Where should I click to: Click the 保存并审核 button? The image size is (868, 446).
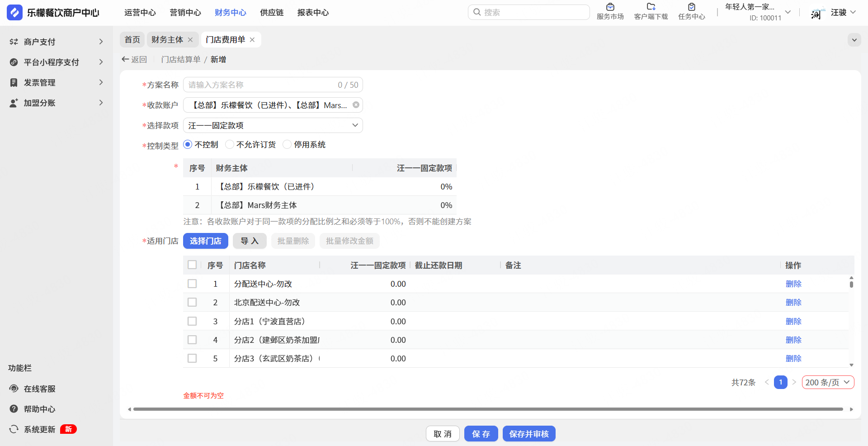tap(528, 434)
